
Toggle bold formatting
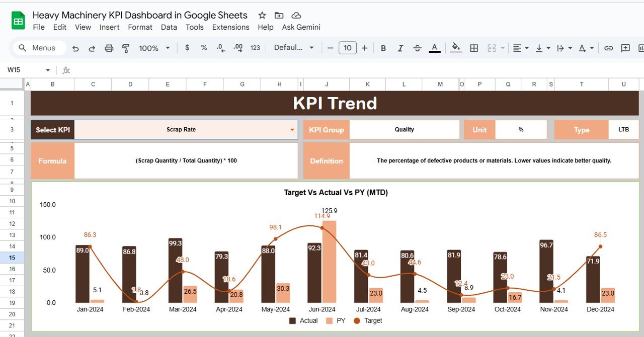[x=383, y=48]
